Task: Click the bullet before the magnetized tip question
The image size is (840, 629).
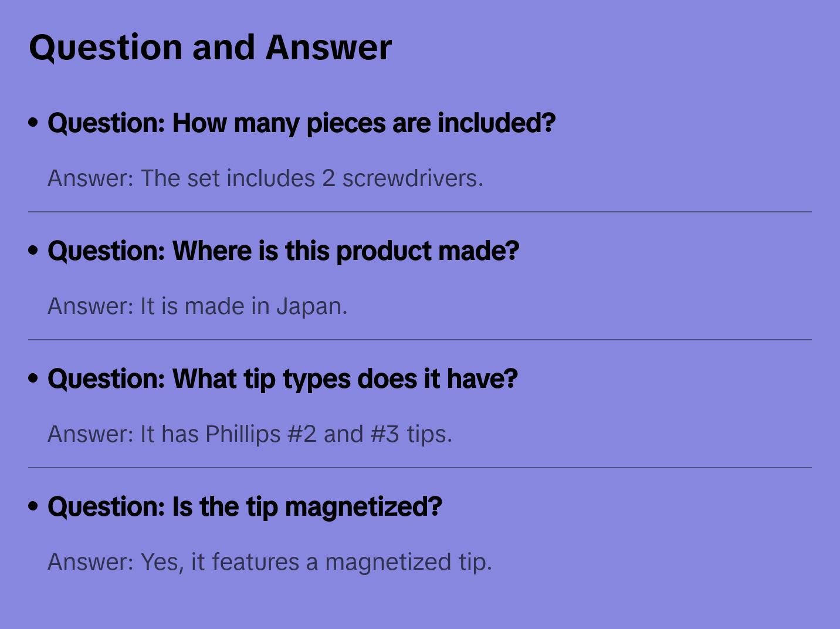Action: click(33, 507)
